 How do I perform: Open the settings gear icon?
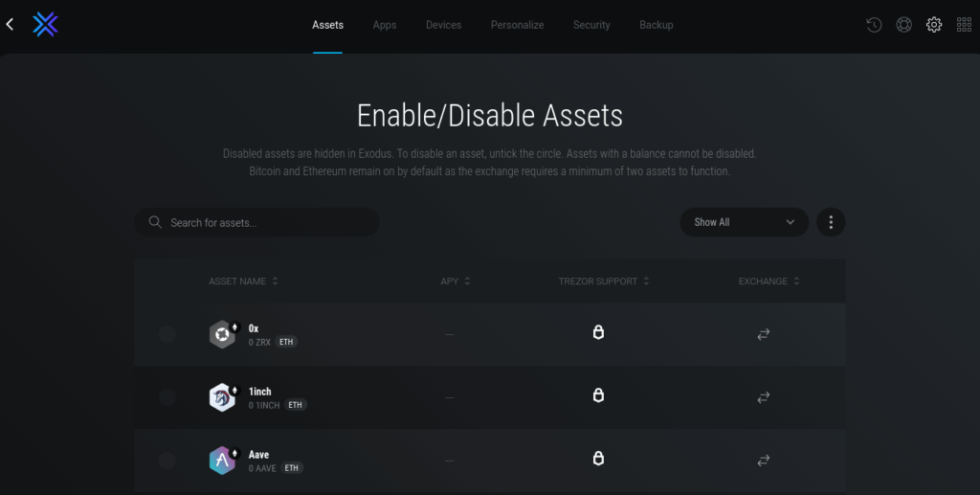click(x=934, y=25)
